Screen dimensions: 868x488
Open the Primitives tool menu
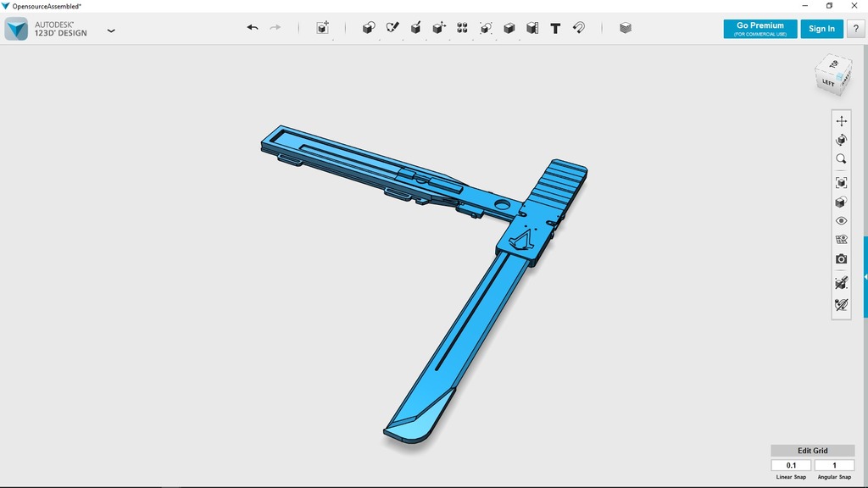click(x=368, y=28)
